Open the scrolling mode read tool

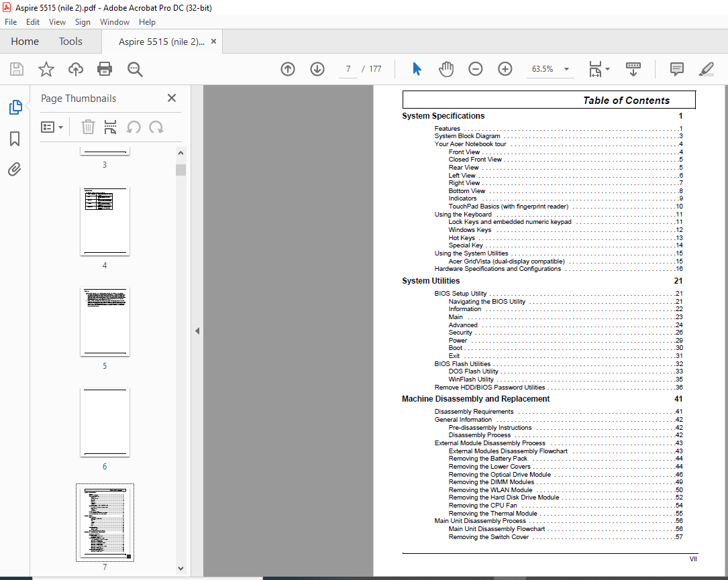point(633,69)
